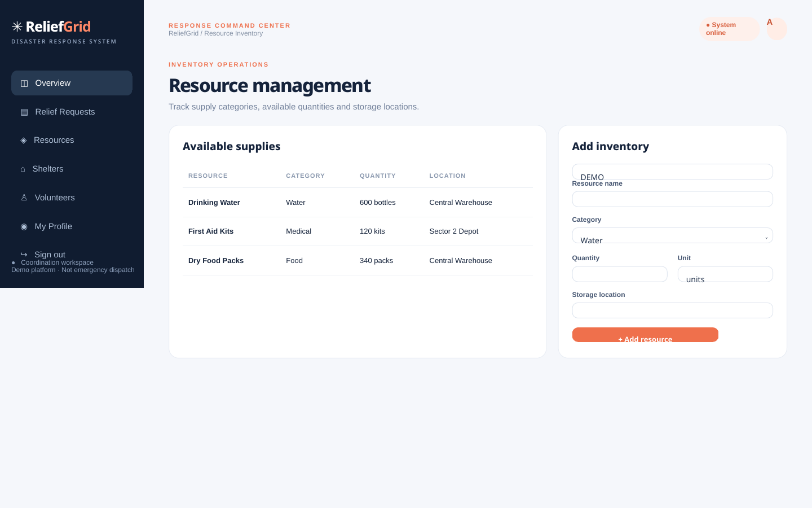Click the Resource management page title
The image size is (812, 508).
click(270, 86)
